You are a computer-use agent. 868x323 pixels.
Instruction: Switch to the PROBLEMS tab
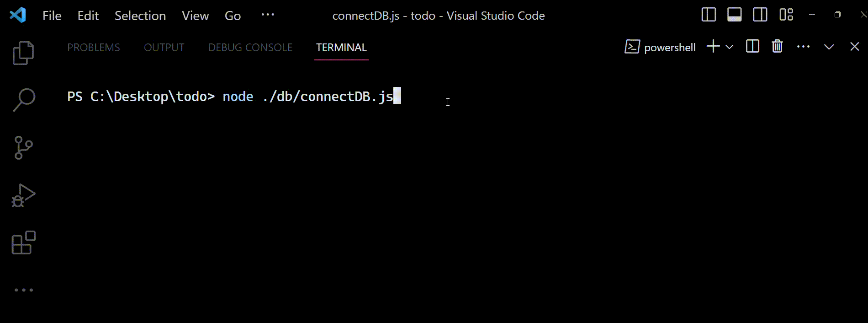click(94, 47)
